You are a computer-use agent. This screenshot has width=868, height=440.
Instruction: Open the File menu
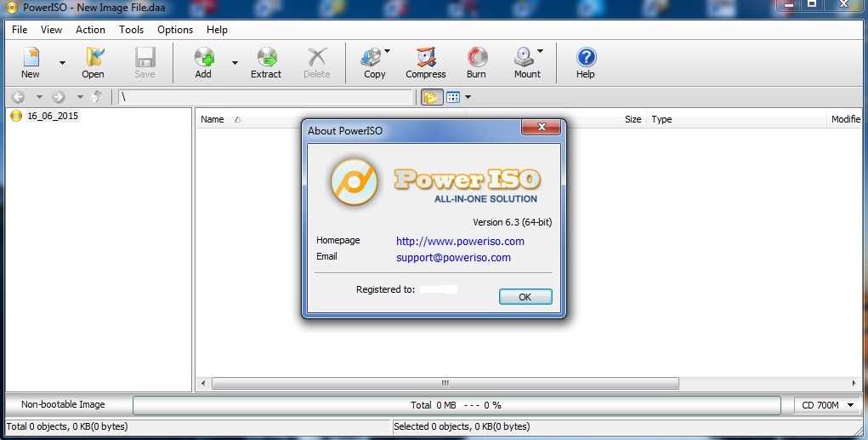[x=20, y=30]
